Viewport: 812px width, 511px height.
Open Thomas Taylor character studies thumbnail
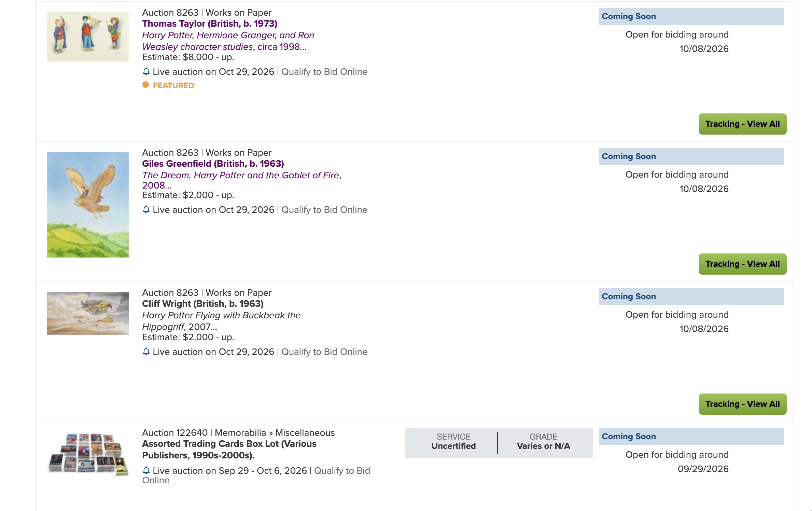pyautogui.click(x=88, y=37)
